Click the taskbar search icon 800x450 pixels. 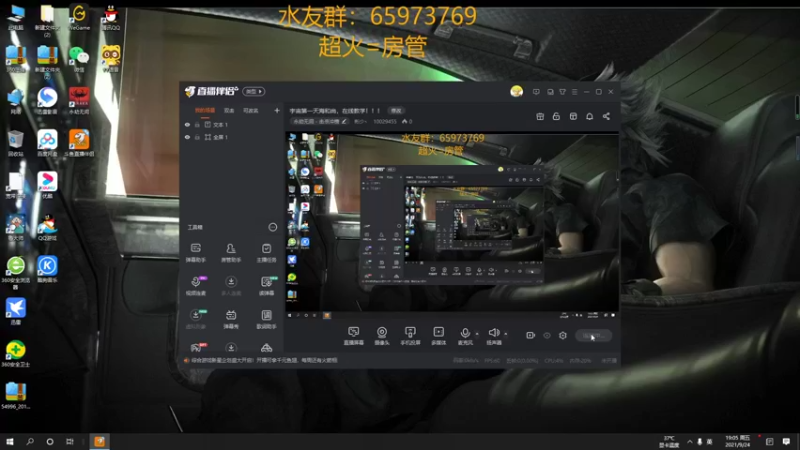pyautogui.click(x=30, y=441)
